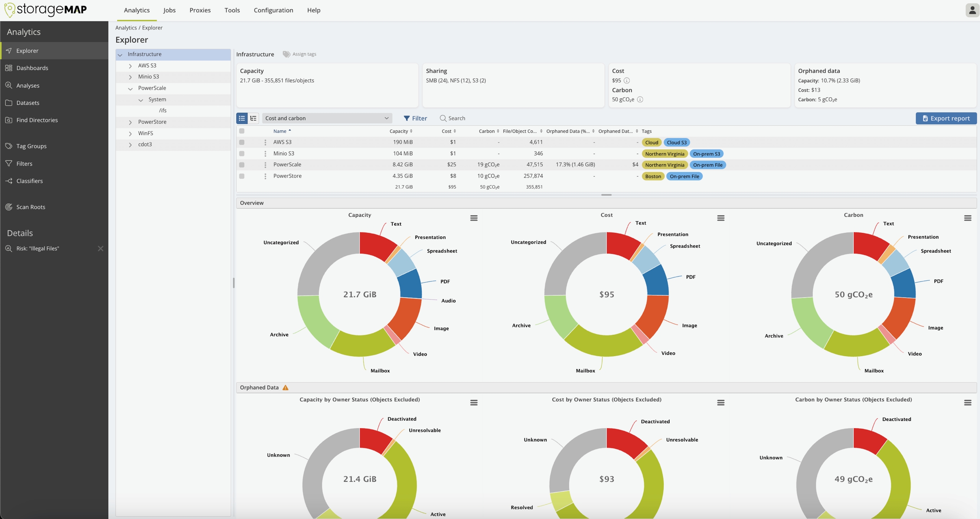Tick the PowerStore row checkbox
The width and height of the screenshot is (980, 519).
click(242, 176)
